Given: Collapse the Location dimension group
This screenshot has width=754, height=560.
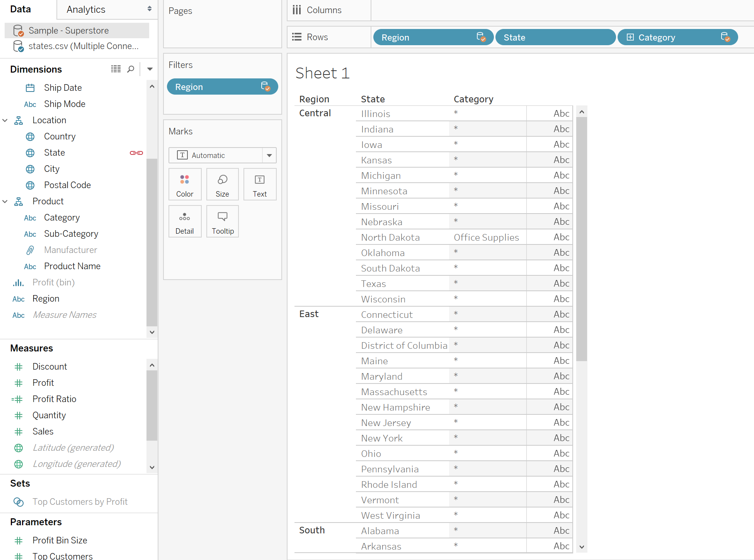Looking at the screenshot, I should pos(5,120).
